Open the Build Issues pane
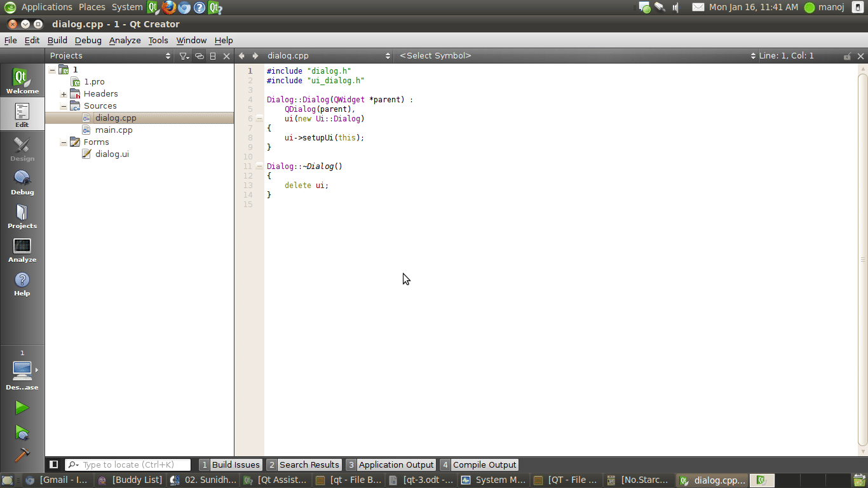The width and height of the screenshot is (868, 488). coord(230,464)
